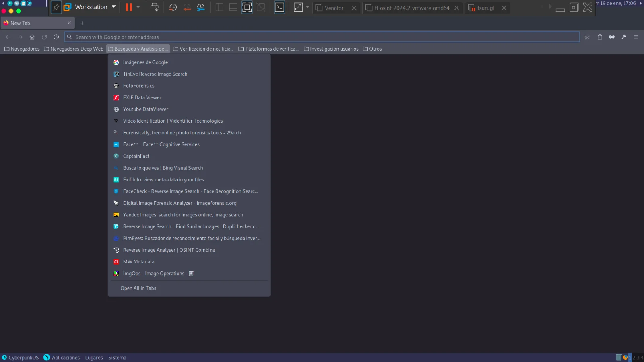
Task: Open the console view terminal icon
Action: [279, 7]
